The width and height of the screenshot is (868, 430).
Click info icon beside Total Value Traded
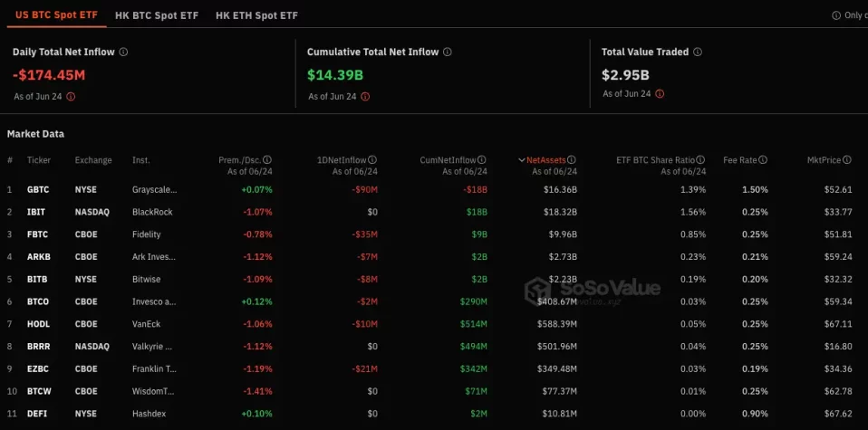pos(698,53)
